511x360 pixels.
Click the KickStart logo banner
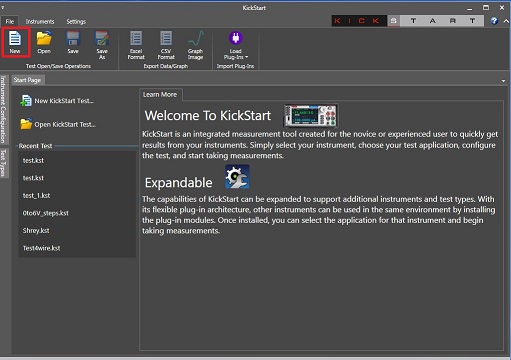tap(408, 21)
